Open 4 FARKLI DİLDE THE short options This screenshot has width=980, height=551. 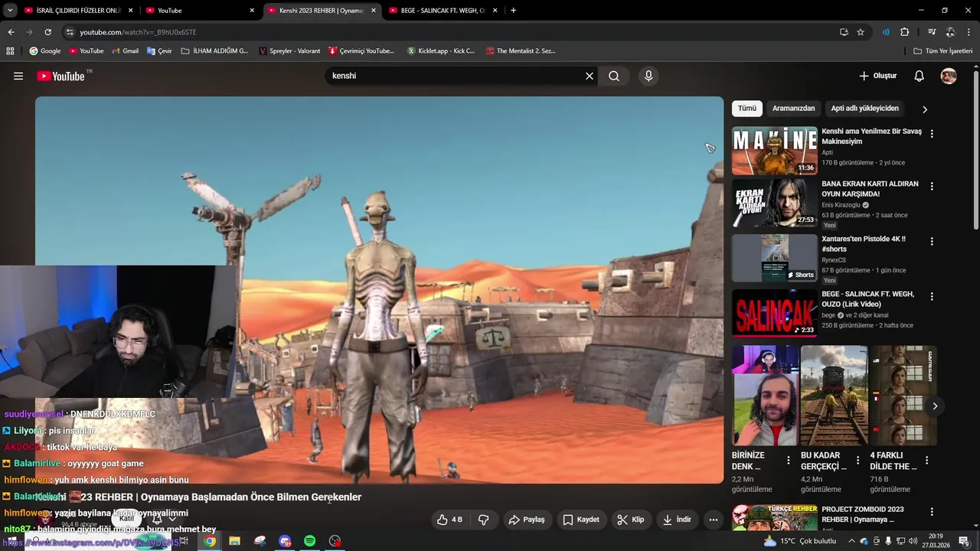[926, 461]
